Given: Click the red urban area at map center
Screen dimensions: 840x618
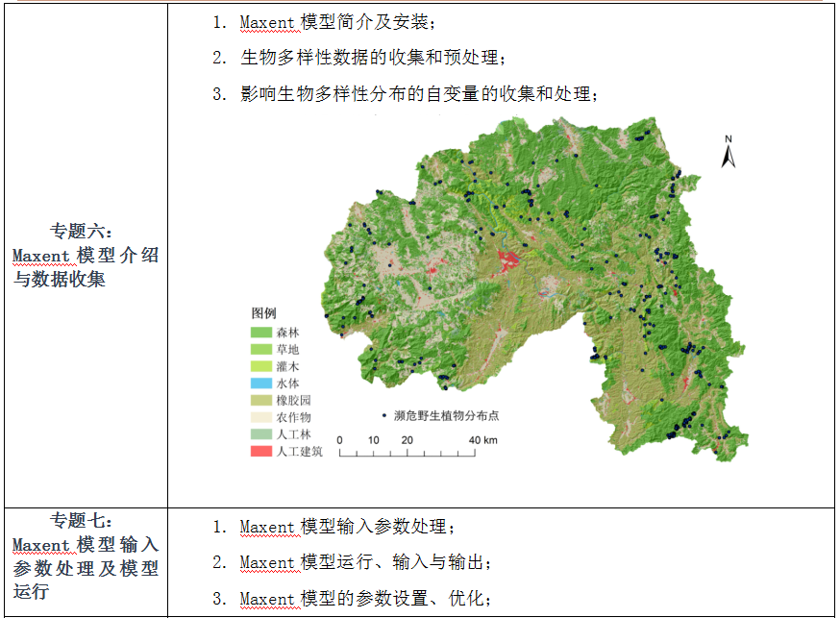Looking at the screenshot, I should point(507,260).
